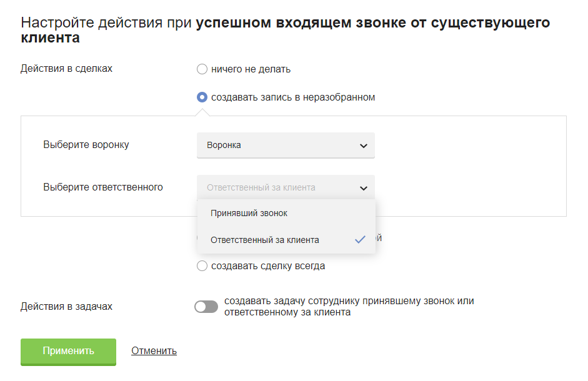Pick "Принявший звонок" from the dropdown list

249,213
